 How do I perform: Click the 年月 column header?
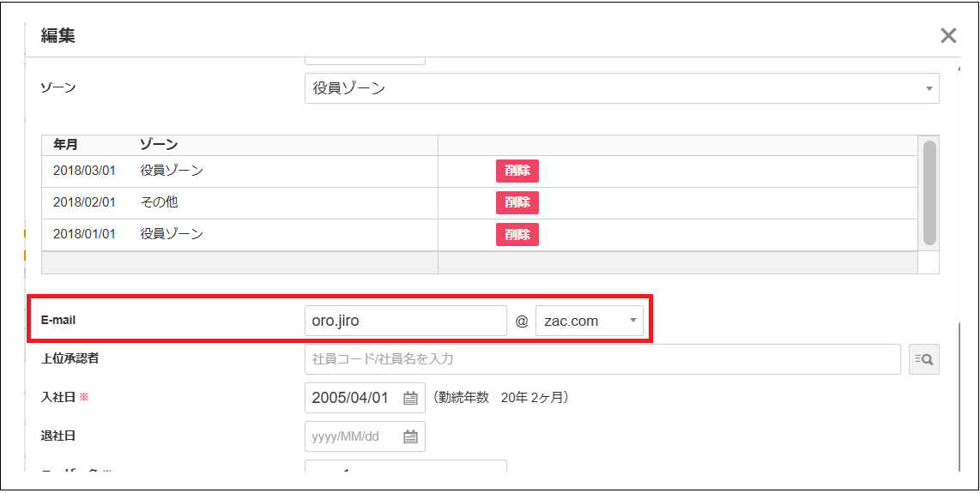pyautogui.click(x=65, y=145)
